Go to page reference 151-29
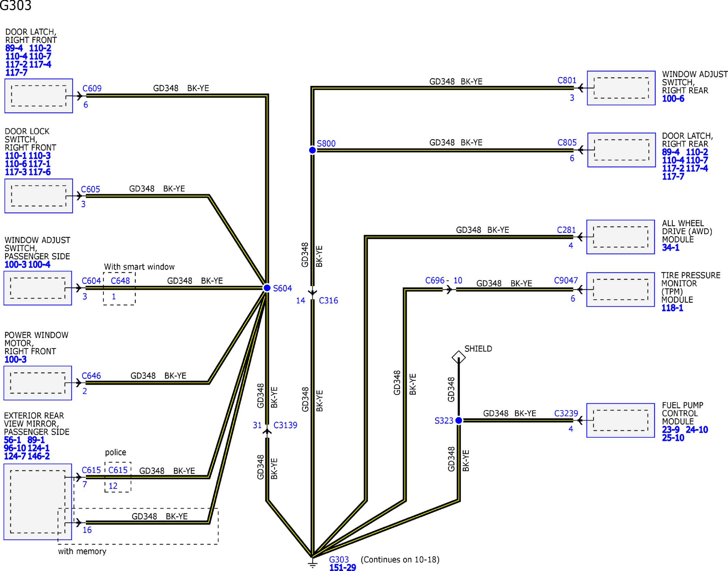The image size is (728, 571). [x=342, y=567]
